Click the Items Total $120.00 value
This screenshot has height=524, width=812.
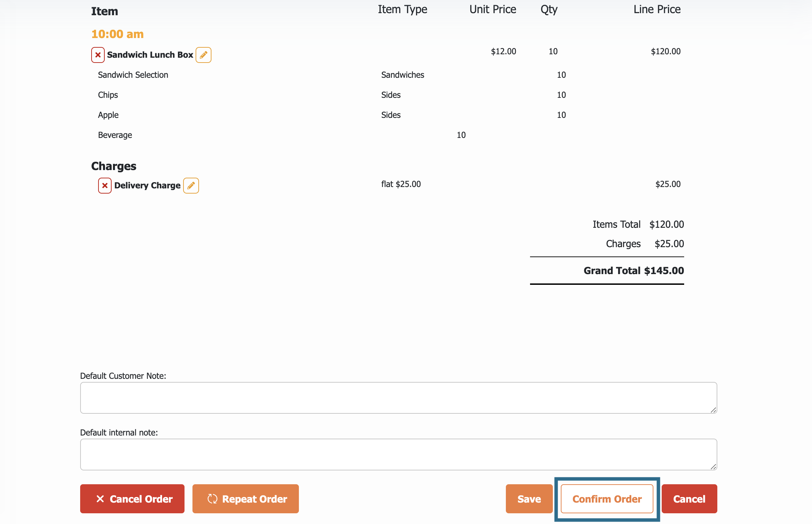pyautogui.click(x=667, y=224)
